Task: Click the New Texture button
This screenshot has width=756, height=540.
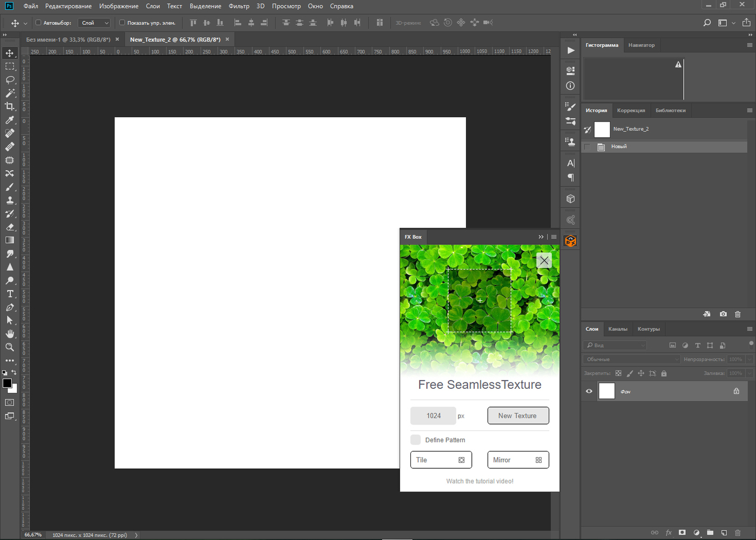Action: 518,416
